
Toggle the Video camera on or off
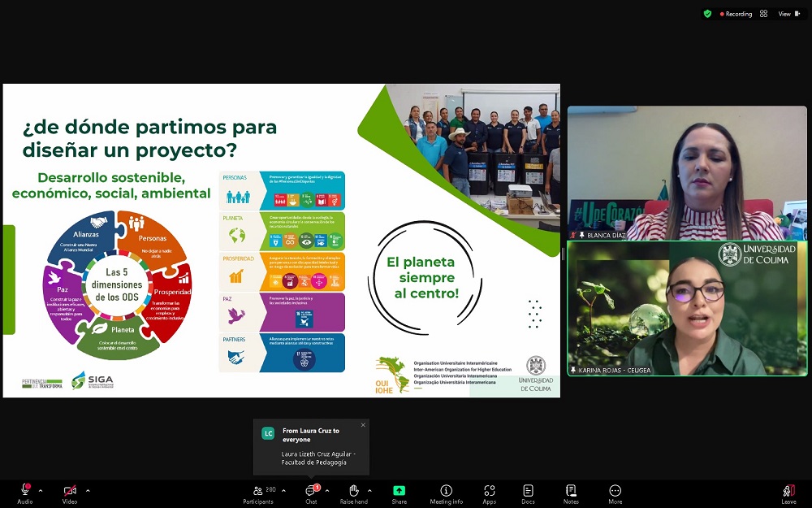[x=70, y=491]
